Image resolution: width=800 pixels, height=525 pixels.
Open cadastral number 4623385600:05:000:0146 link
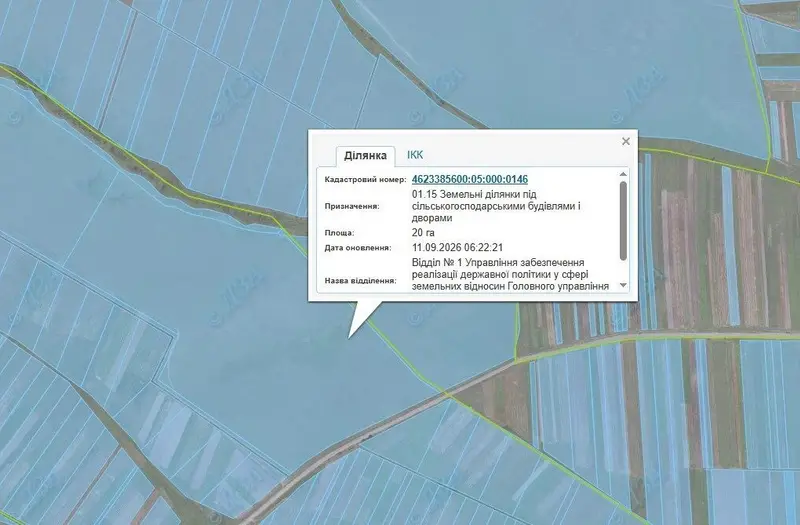click(x=470, y=179)
